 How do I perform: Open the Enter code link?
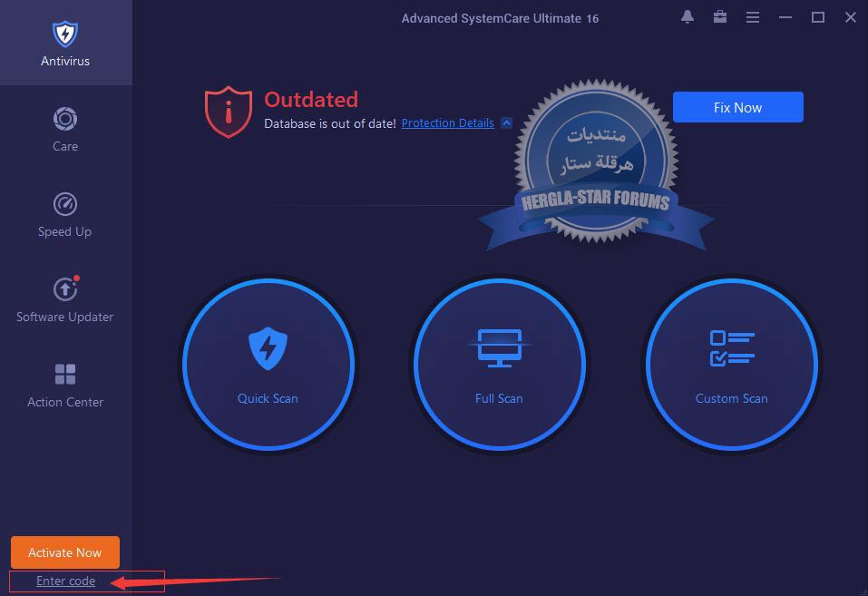(x=65, y=581)
